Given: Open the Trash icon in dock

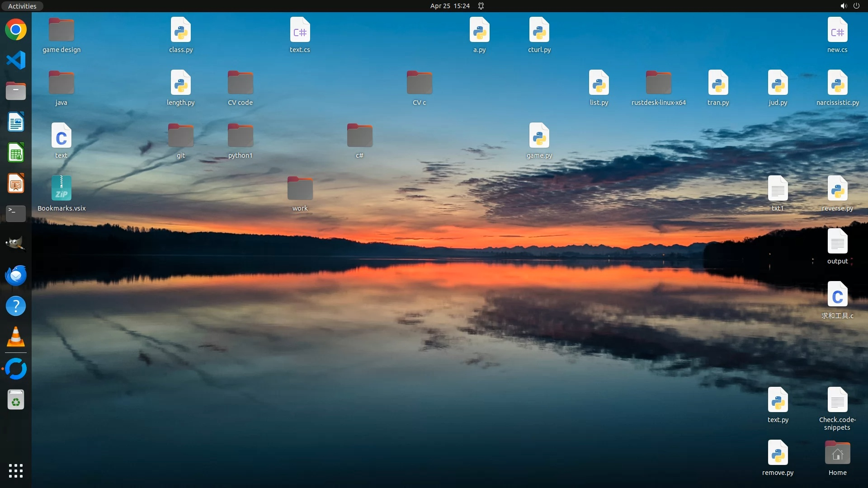Looking at the screenshot, I should (16, 400).
